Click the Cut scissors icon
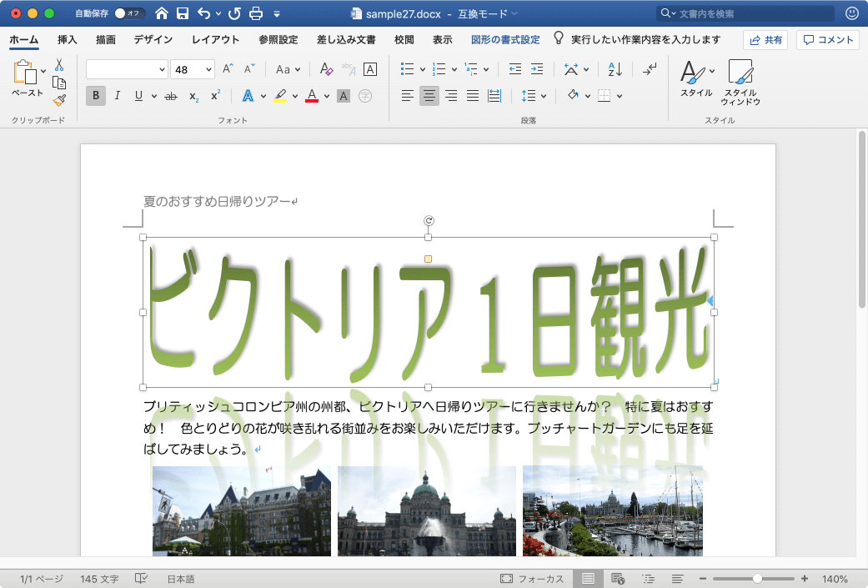 [59, 65]
